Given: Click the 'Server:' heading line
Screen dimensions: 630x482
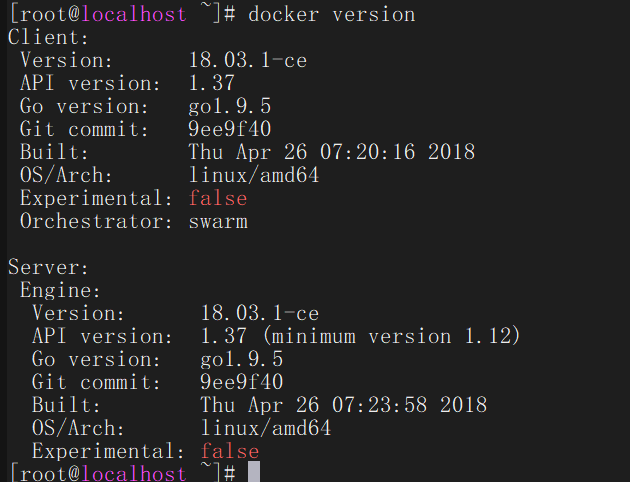Looking at the screenshot, I should [x=48, y=268].
